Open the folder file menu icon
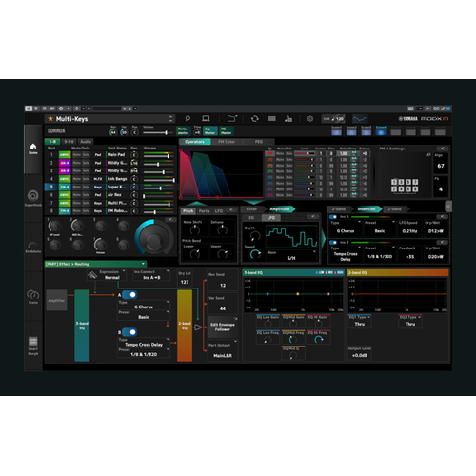Image resolution: width=476 pixels, height=476 pixels. pos(232,119)
